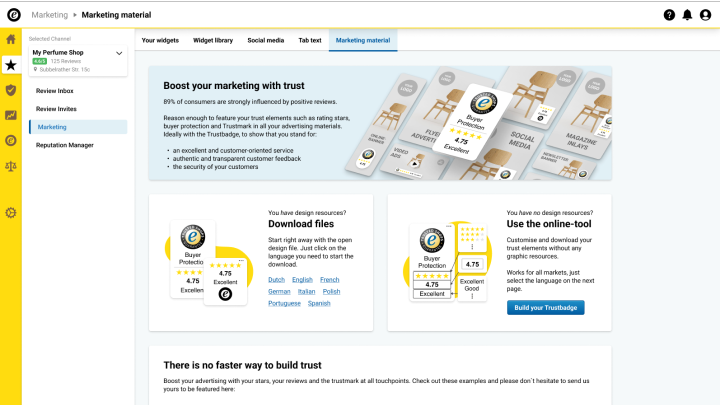Image resolution: width=720 pixels, height=405 pixels.
Task: Download the English design files
Action: pos(302,280)
